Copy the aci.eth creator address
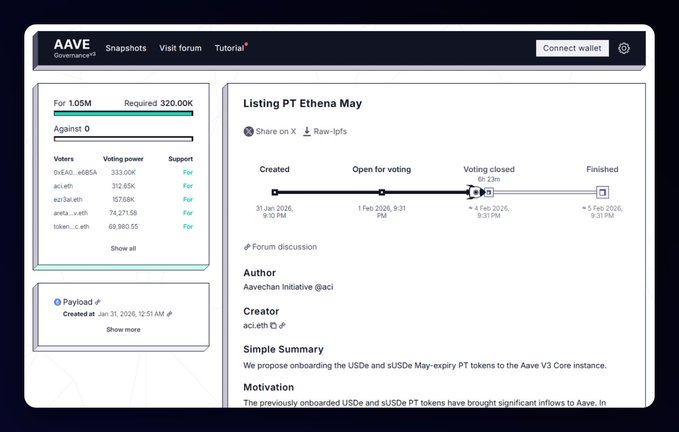This screenshot has width=679, height=432. (273, 326)
